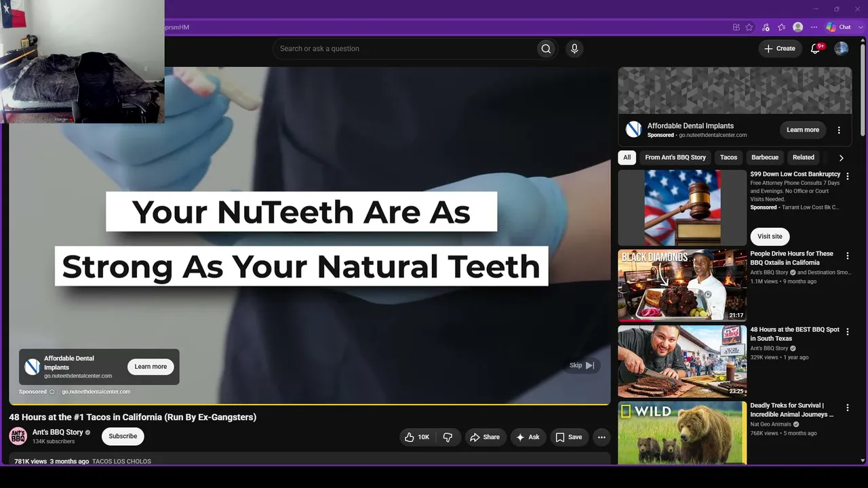Image resolution: width=868 pixels, height=488 pixels.
Task: Click the Create button
Action: pyautogui.click(x=780, y=49)
